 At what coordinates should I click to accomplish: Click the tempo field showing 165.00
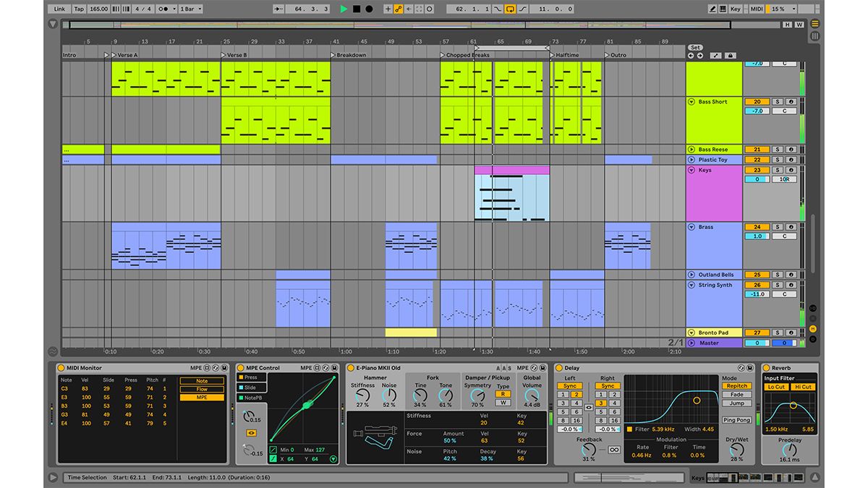[98, 9]
